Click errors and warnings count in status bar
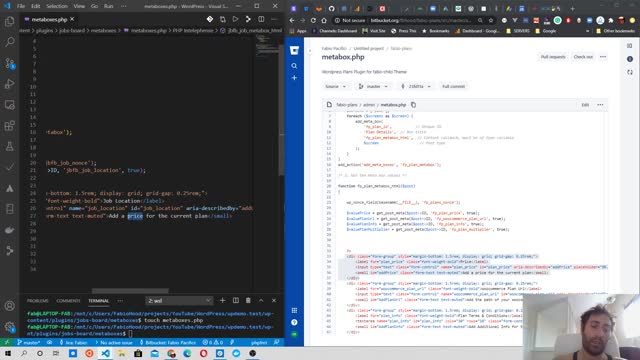Viewport: 640px width, 360px height. [x=213, y=342]
